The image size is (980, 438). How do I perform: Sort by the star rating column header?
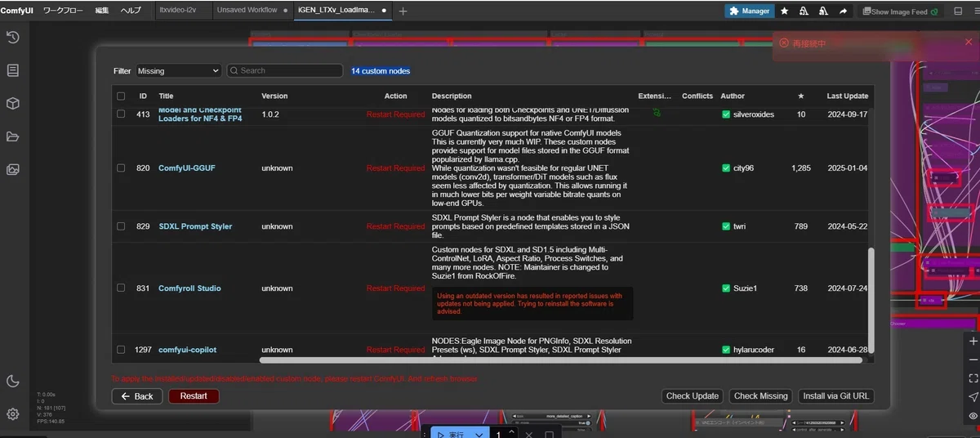click(800, 96)
